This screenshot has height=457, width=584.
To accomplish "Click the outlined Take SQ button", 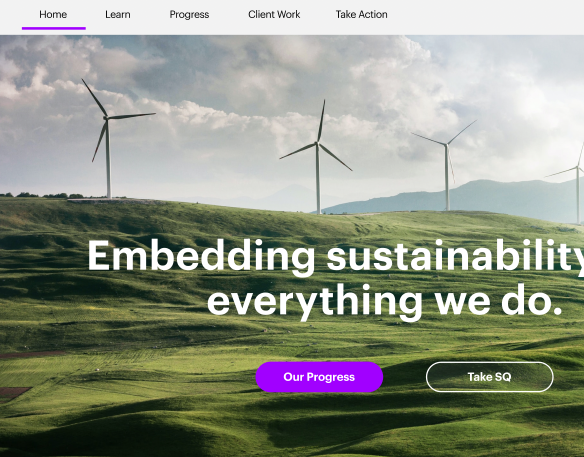I will pyautogui.click(x=489, y=377).
